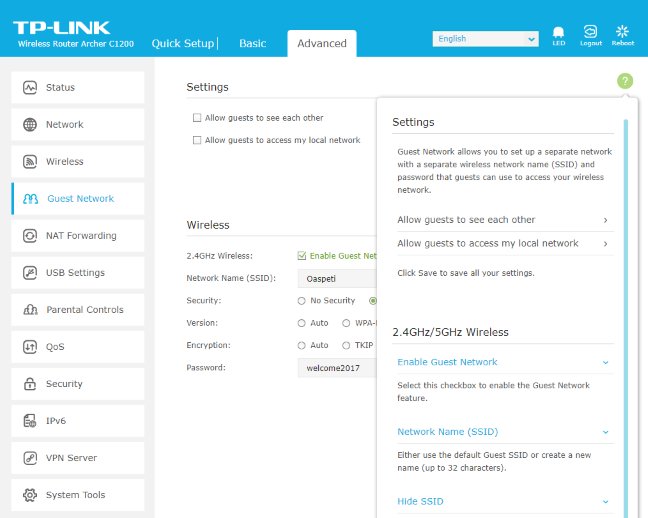The width and height of the screenshot is (648, 518).
Task: Open Security sidebar item
Action: pos(78,384)
